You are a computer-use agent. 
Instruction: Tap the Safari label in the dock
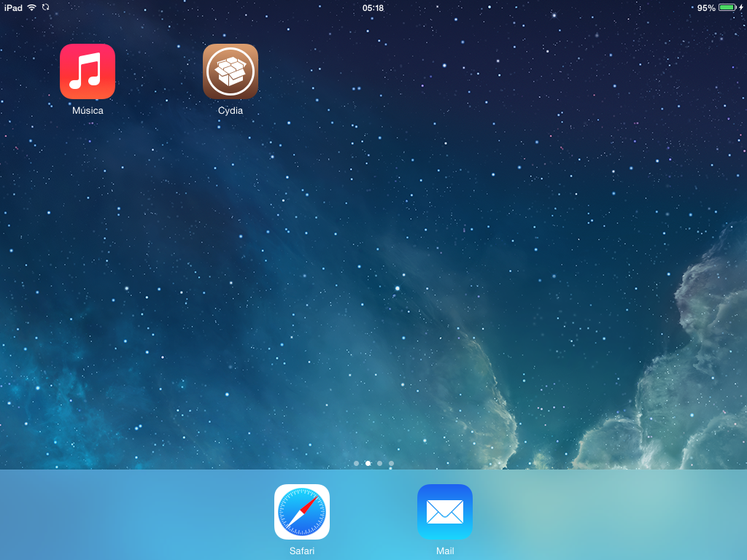click(302, 551)
